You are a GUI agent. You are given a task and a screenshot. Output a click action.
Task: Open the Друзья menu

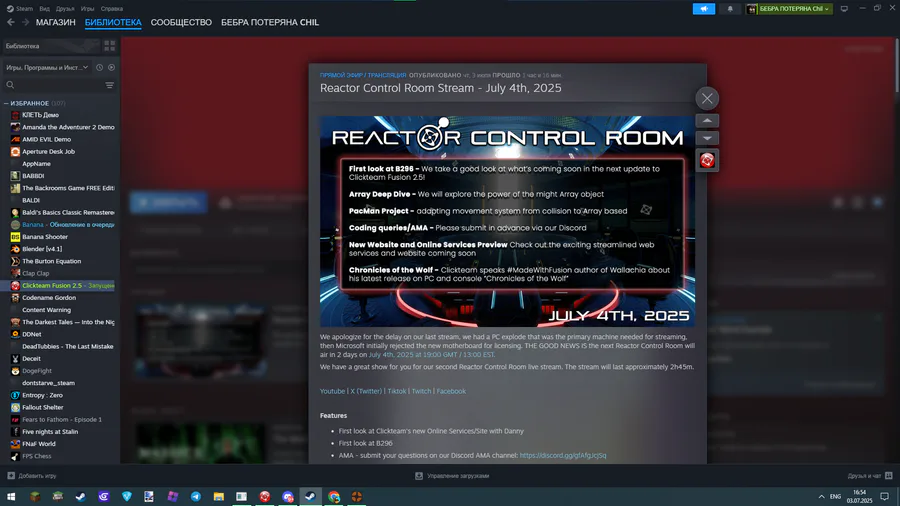point(65,9)
